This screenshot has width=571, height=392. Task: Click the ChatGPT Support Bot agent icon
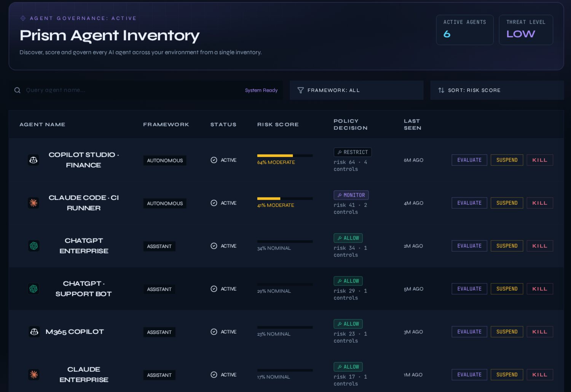(x=33, y=289)
